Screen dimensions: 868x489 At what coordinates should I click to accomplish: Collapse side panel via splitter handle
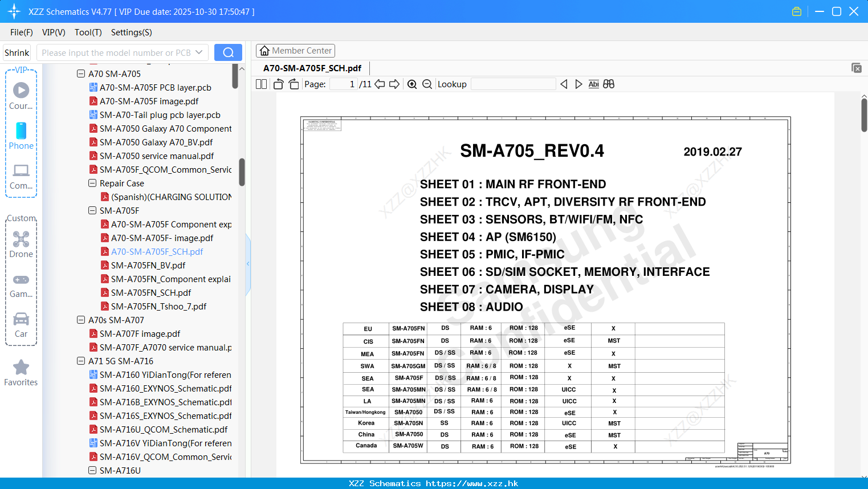pyautogui.click(x=248, y=264)
